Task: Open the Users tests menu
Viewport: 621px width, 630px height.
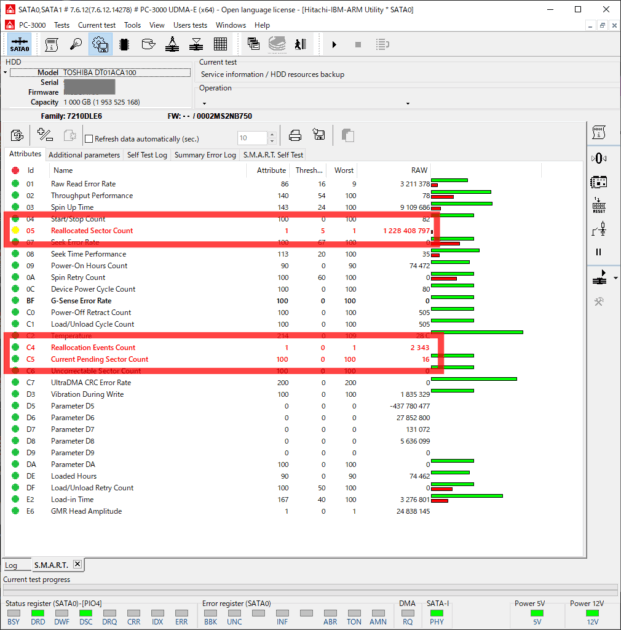Action: [x=190, y=25]
